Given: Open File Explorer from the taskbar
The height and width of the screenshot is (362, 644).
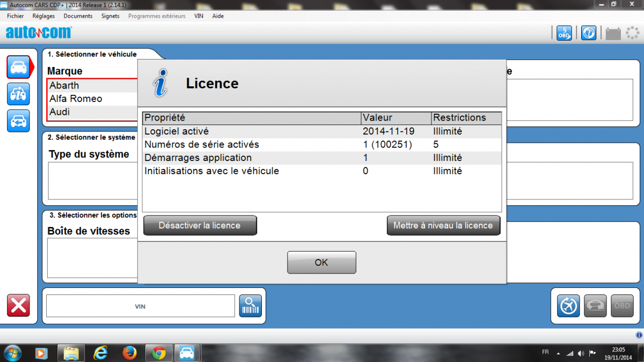Looking at the screenshot, I should (x=71, y=353).
